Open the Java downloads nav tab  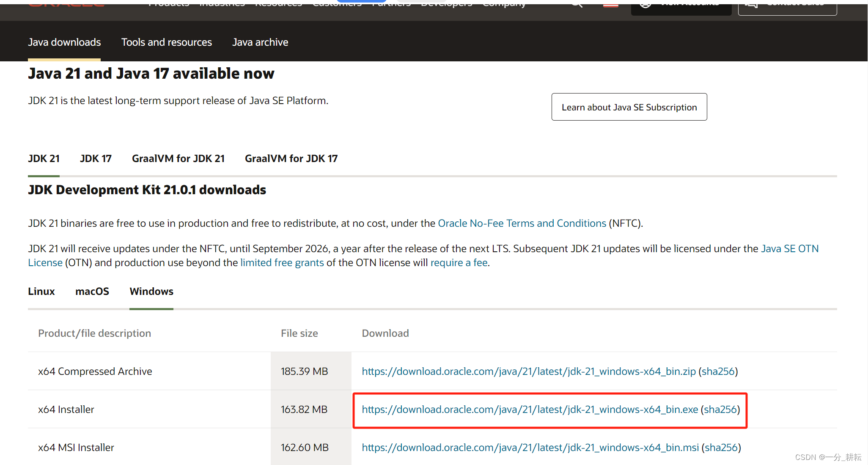[64, 42]
